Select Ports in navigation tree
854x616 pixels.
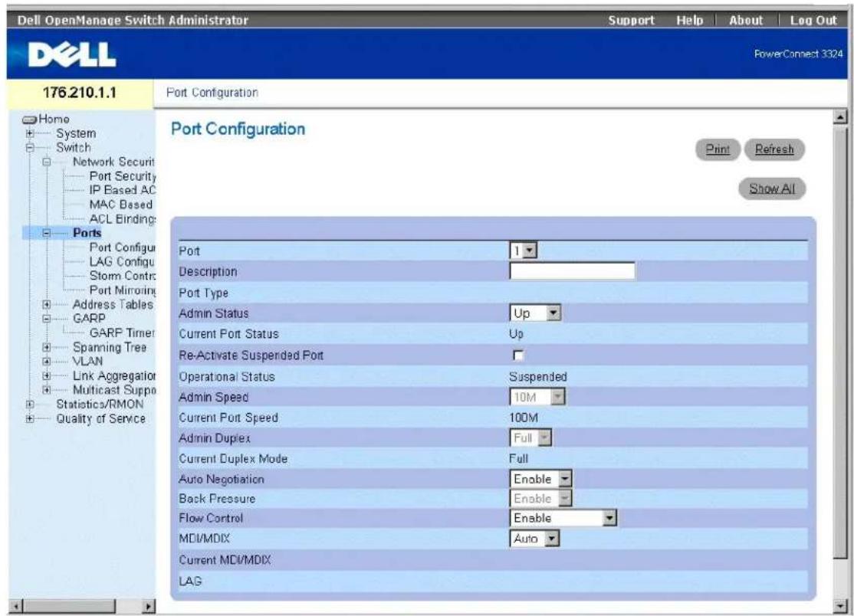pyautogui.click(x=87, y=233)
